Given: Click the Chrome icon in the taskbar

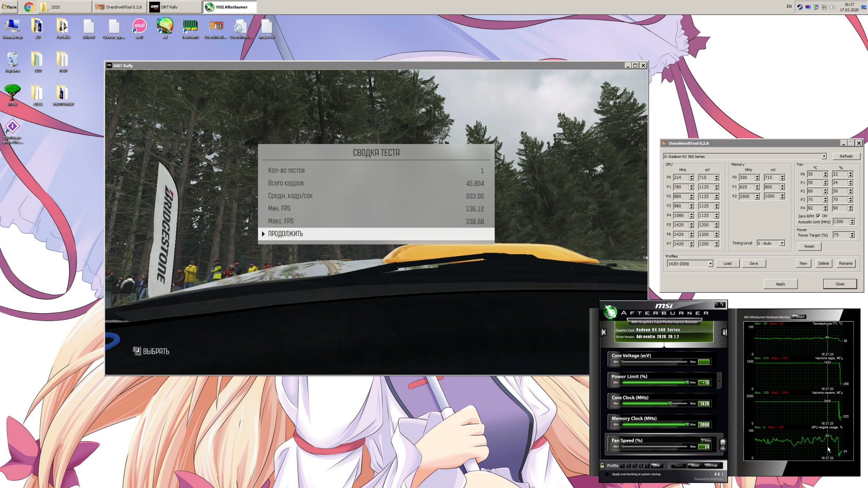Looking at the screenshot, I should 28,7.
